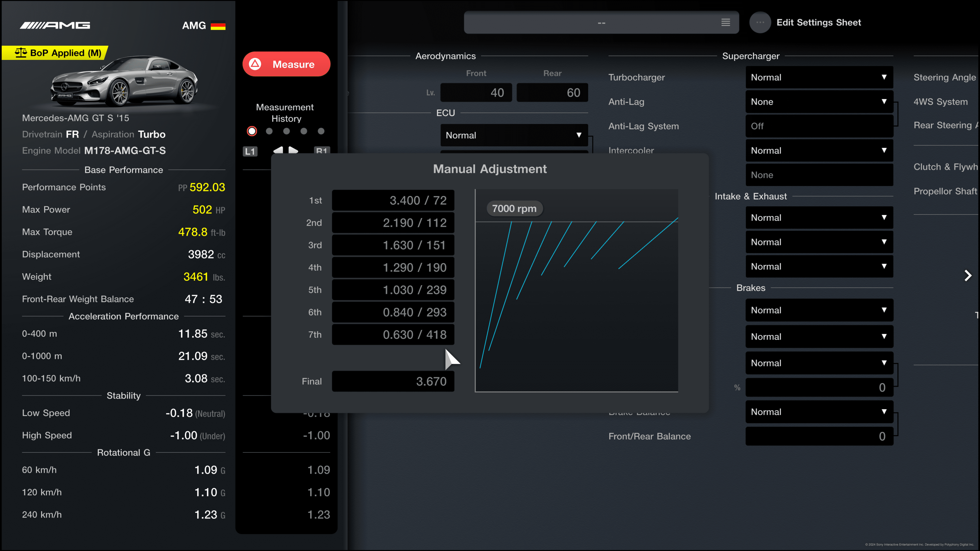Edit the 4th gear ratio field
The image size is (980, 551).
(393, 268)
